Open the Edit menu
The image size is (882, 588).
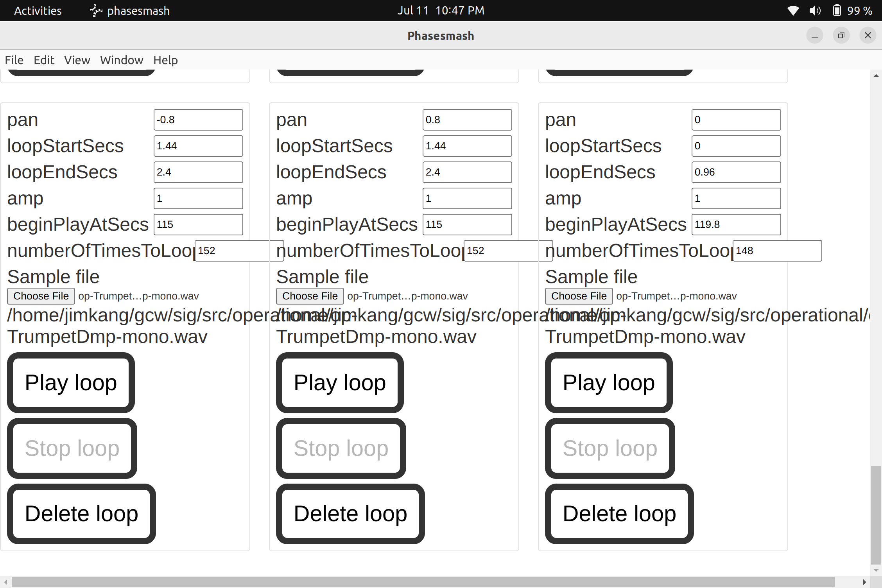(44, 60)
